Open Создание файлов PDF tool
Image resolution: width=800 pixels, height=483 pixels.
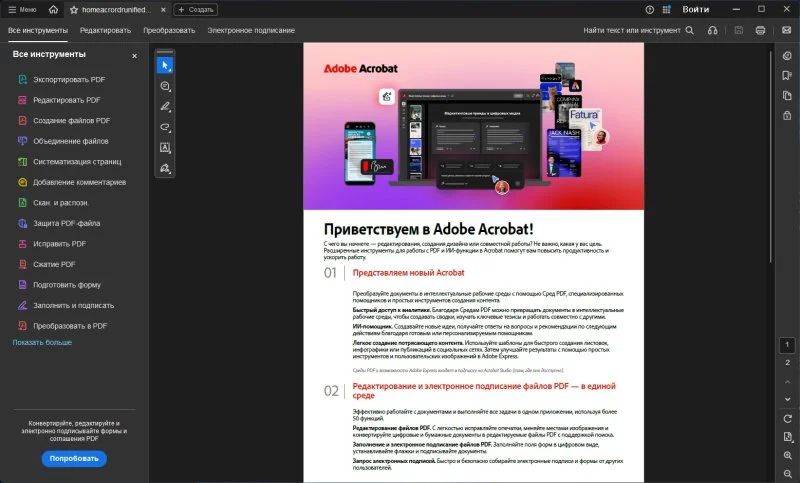click(69, 120)
